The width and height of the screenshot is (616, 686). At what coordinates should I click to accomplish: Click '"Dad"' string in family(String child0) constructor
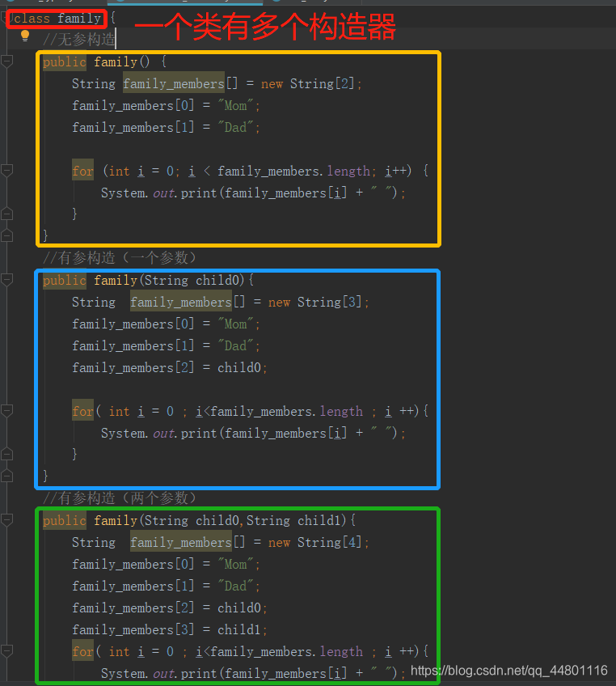[236, 345]
